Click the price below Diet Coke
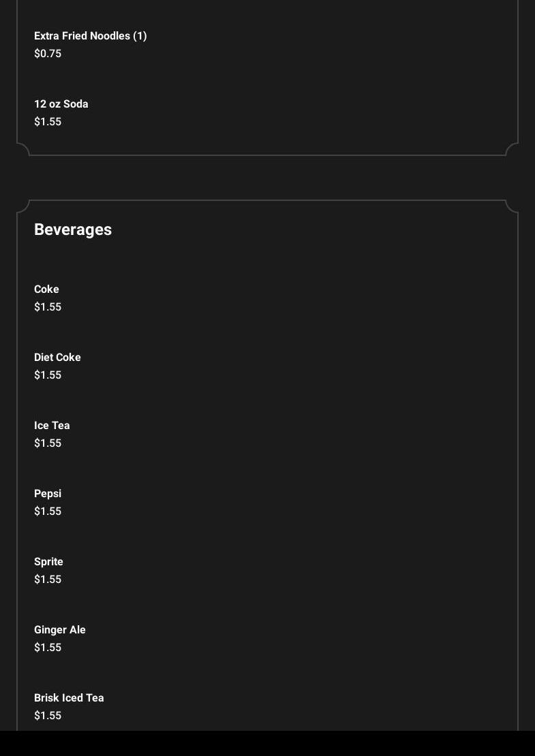The width and height of the screenshot is (535, 756). click(x=48, y=375)
